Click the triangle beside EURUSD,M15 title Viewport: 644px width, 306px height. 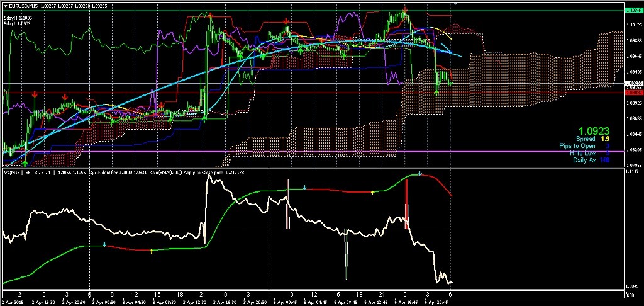click(5, 6)
